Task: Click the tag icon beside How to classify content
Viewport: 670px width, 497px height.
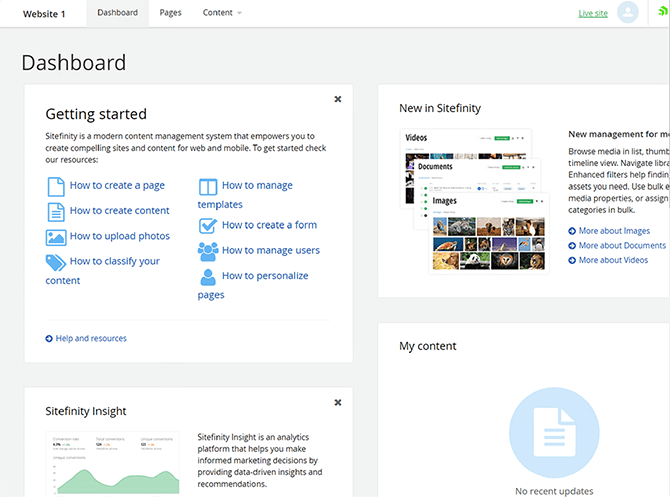Action: 55,262
